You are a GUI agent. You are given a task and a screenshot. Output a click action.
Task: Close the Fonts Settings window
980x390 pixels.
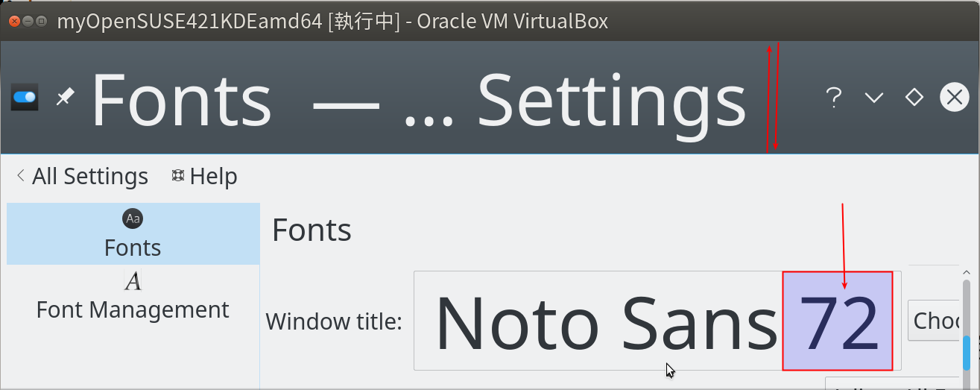coord(954,97)
